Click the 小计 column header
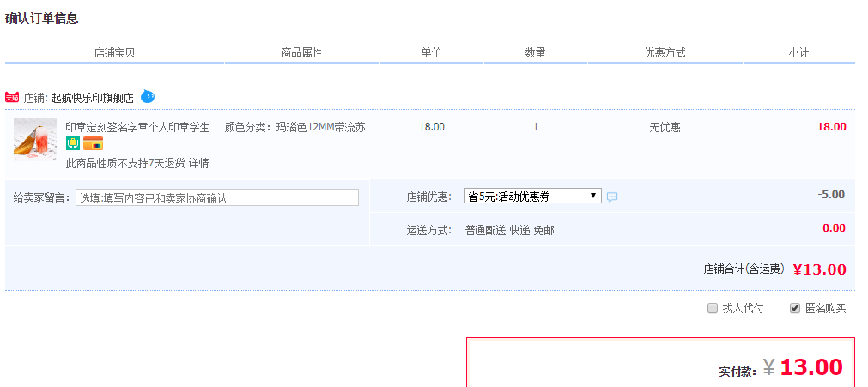The image size is (868, 387). (798, 53)
